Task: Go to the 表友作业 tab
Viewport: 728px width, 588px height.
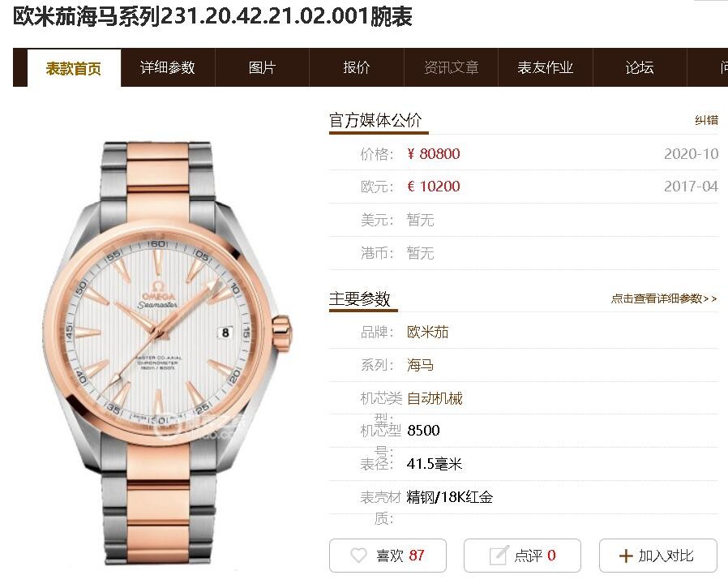Action: [545, 68]
